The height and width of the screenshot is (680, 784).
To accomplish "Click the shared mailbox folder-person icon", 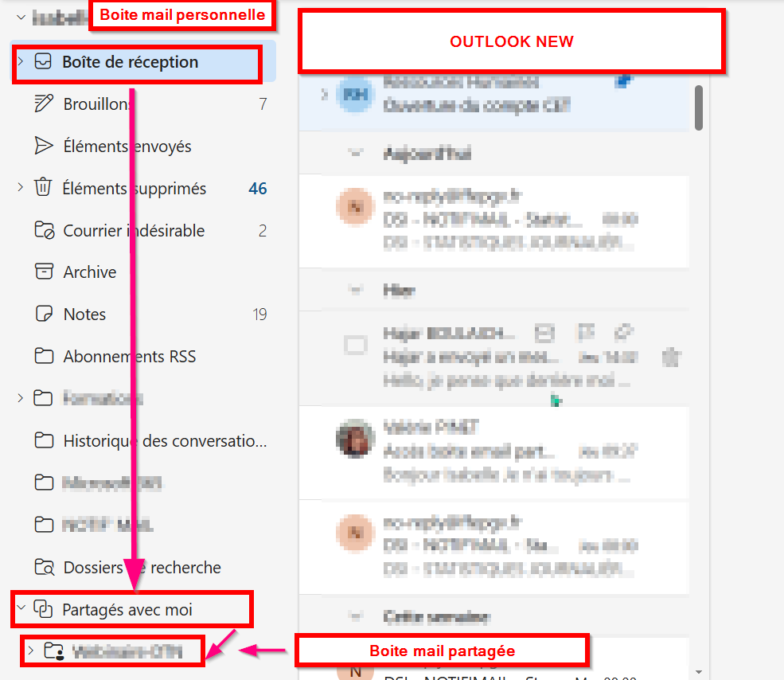I will coord(54,651).
